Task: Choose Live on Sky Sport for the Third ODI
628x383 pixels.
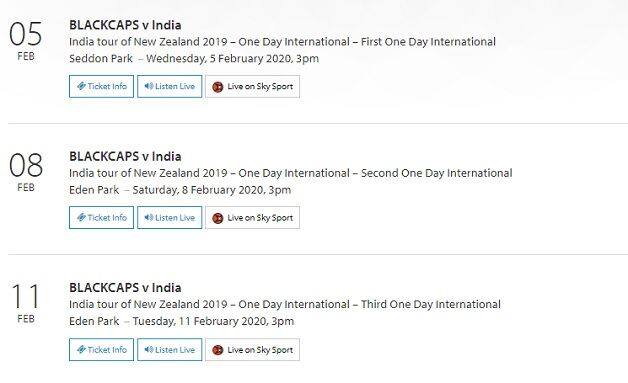Action: pos(252,349)
